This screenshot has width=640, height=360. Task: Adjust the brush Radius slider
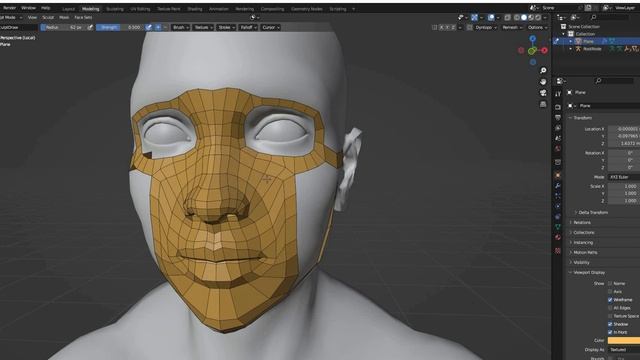coord(63,27)
